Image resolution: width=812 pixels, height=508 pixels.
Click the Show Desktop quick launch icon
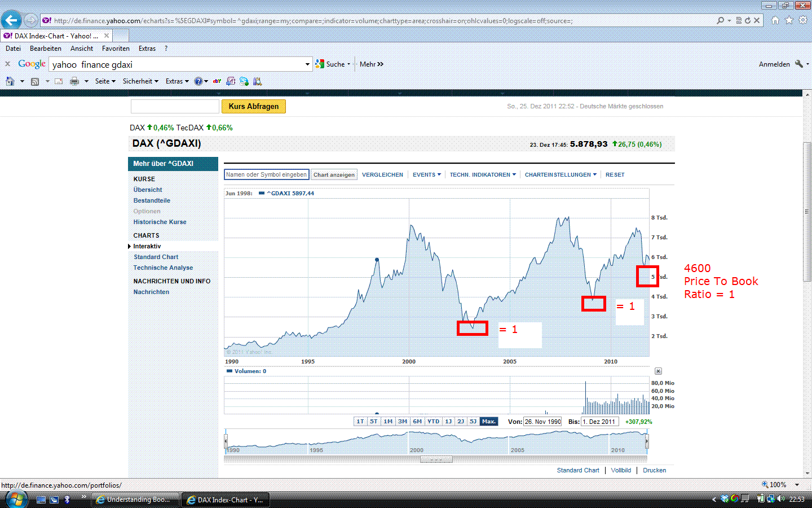41,499
